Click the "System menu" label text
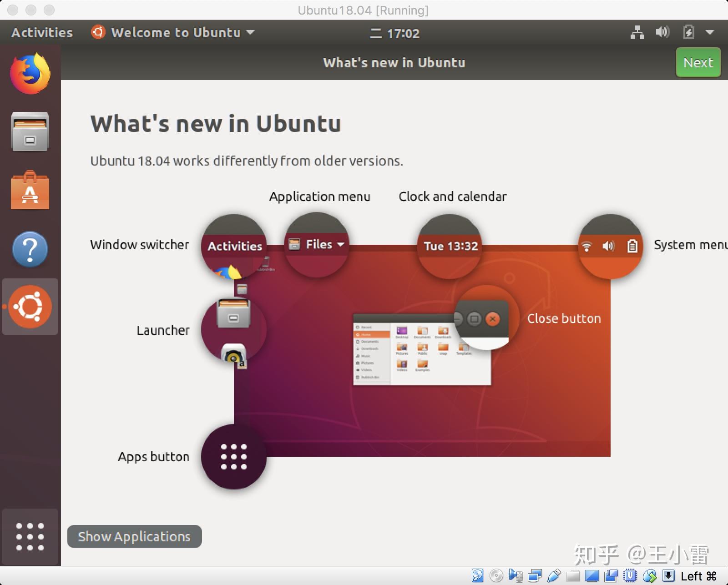 pos(691,245)
